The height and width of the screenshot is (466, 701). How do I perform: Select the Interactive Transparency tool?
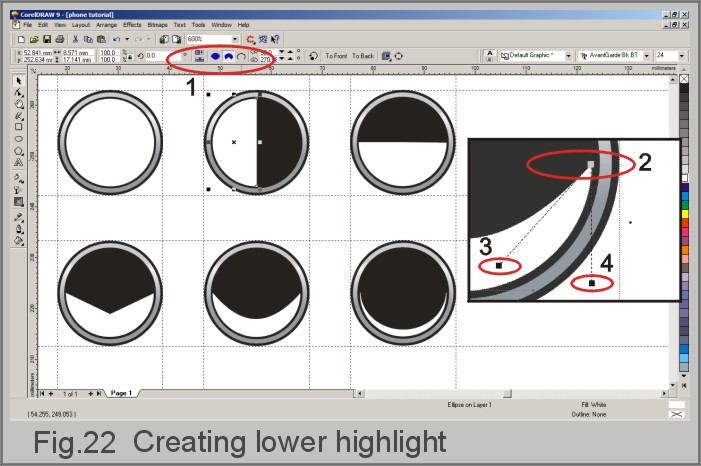(18, 190)
